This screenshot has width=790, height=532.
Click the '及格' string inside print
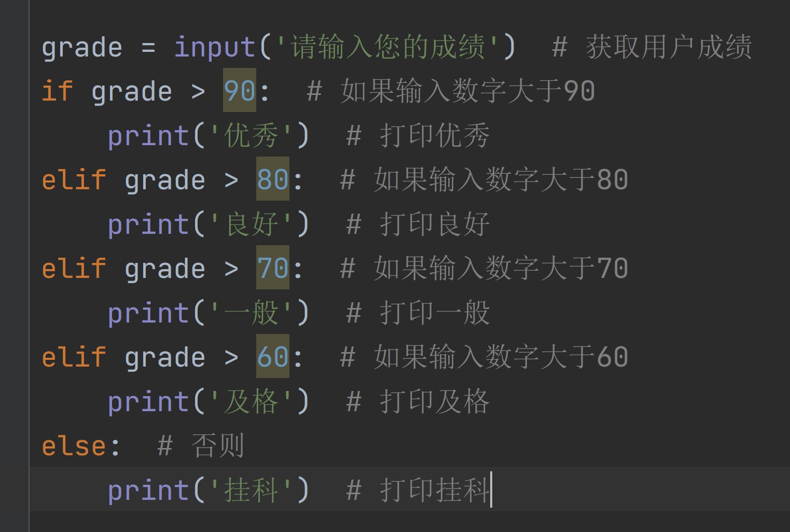251,402
